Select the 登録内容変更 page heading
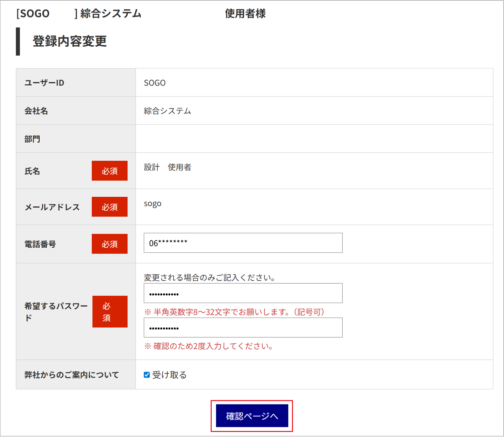Screen dimensions: 504x437 (70, 41)
